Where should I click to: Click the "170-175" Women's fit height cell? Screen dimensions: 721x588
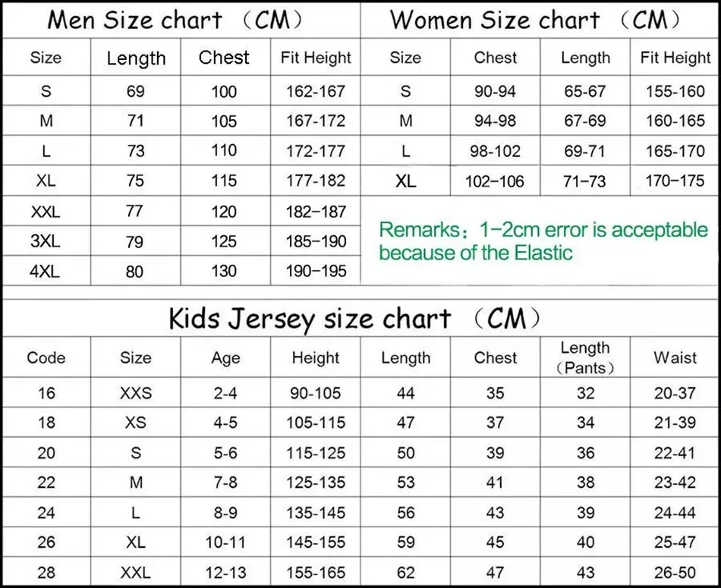[675, 181]
